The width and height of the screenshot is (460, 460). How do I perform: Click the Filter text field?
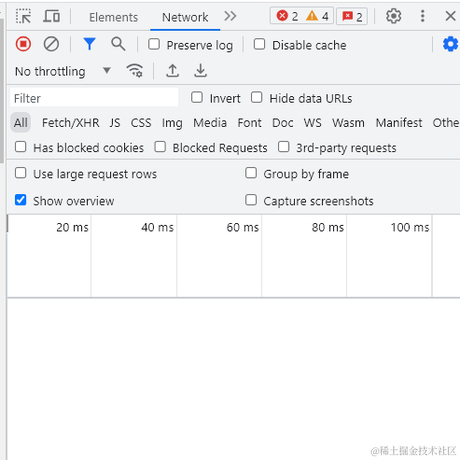(94, 98)
